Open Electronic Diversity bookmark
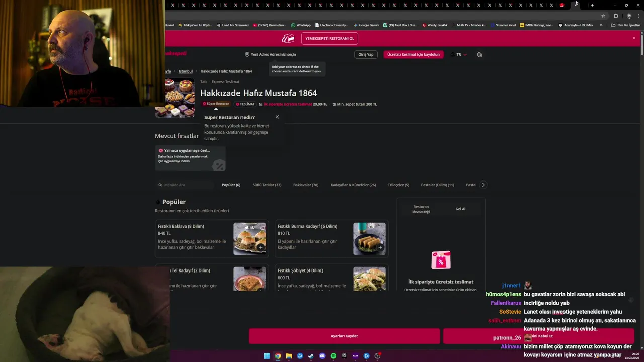This screenshot has width=644, height=362. click(x=332, y=25)
